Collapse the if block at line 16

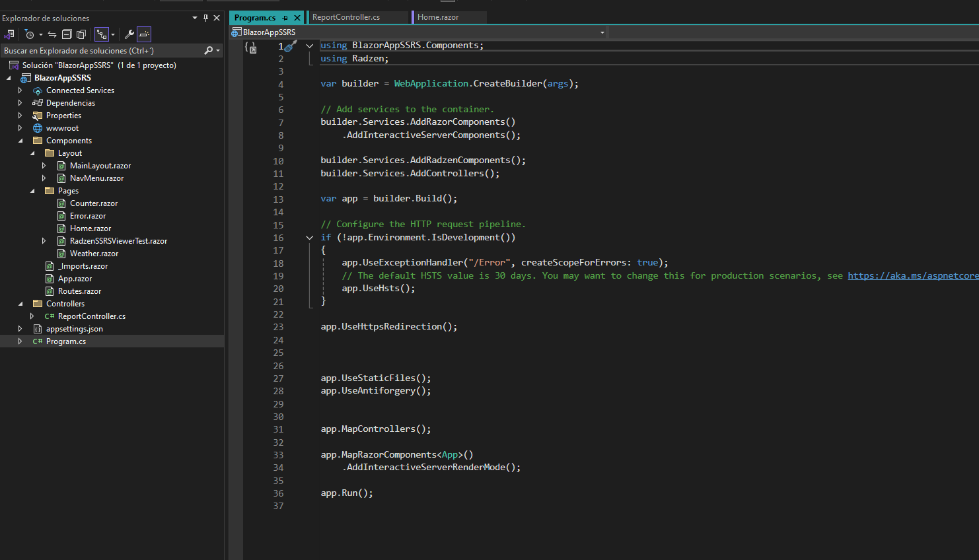tap(309, 238)
